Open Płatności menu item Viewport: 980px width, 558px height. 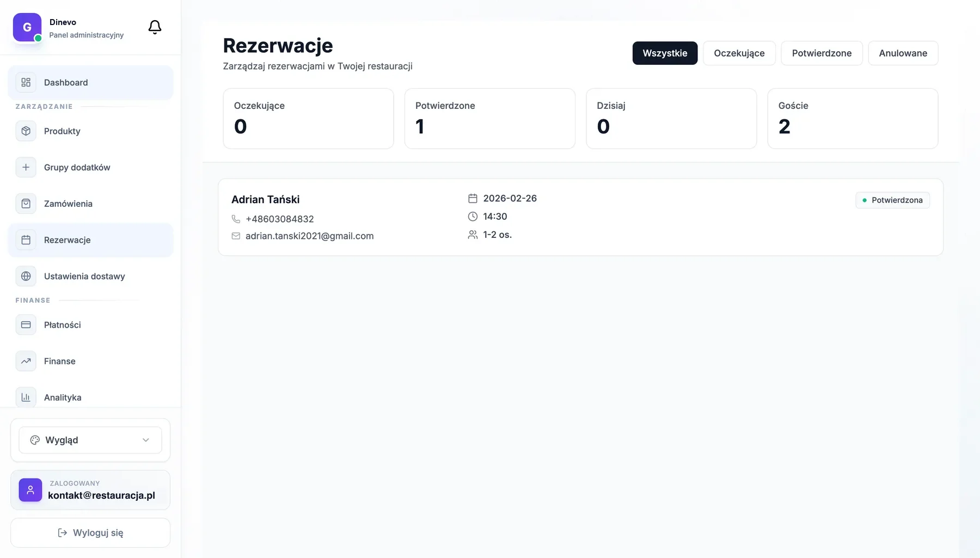point(90,324)
